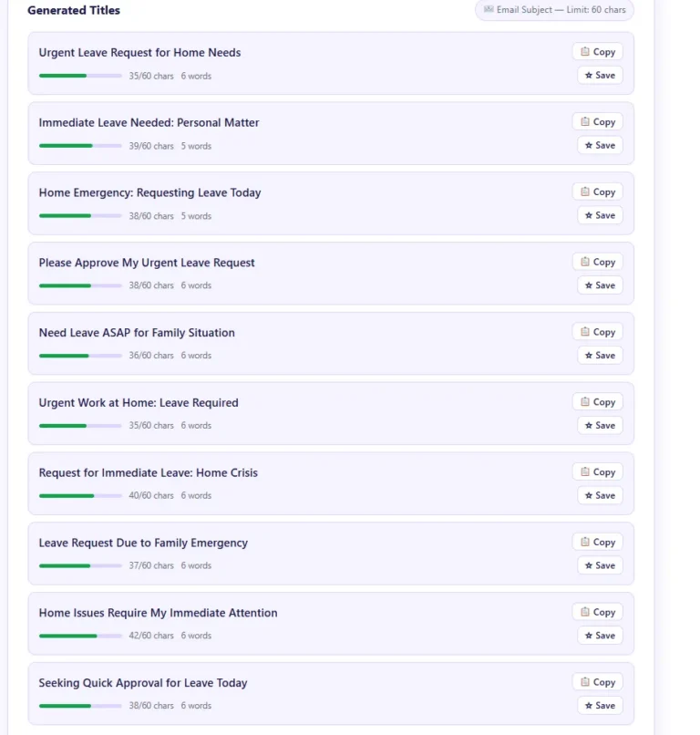Copy 'Seeking Quick Approval for Leave Today' title

point(598,682)
